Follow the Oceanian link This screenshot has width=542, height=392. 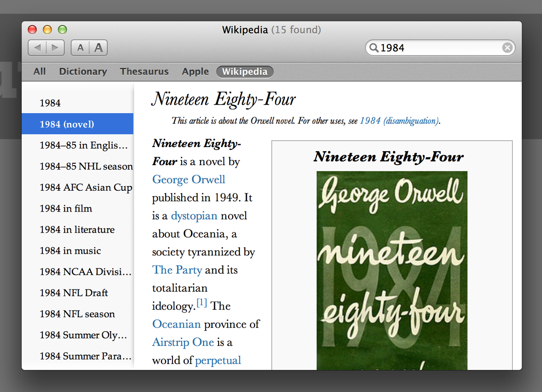177,324
